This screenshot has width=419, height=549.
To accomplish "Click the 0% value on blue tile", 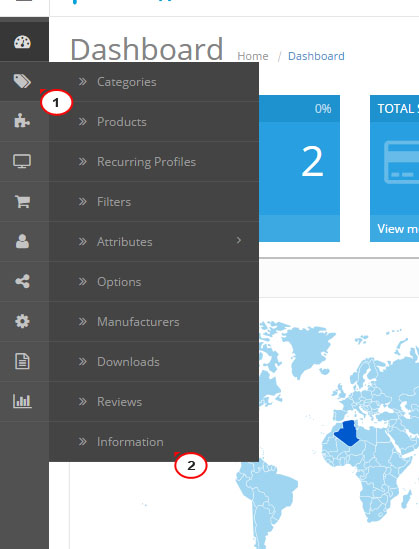I will pyautogui.click(x=323, y=109).
